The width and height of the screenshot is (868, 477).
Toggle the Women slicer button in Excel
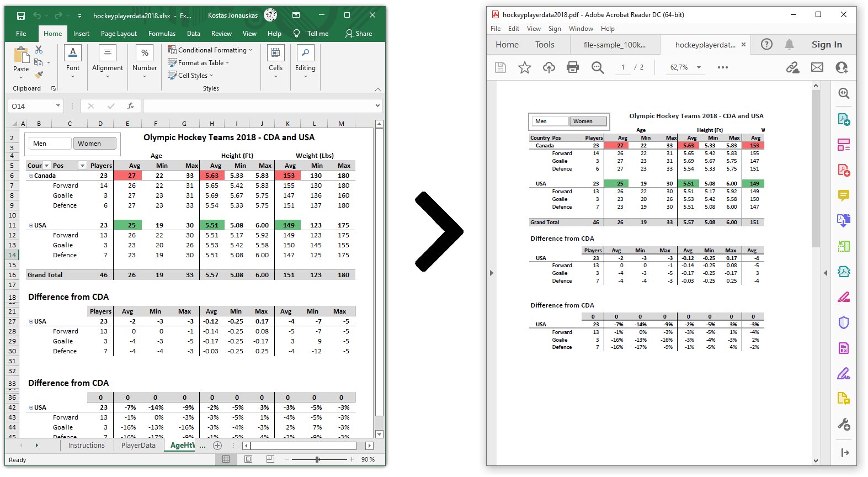click(x=94, y=144)
